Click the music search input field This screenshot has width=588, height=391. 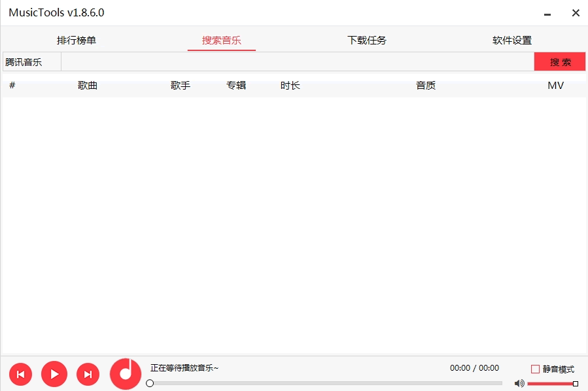(x=297, y=62)
